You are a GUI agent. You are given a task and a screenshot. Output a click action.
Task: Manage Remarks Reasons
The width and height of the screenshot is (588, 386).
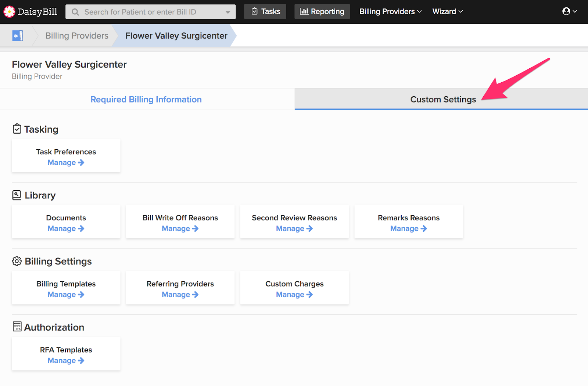pyautogui.click(x=409, y=229)
